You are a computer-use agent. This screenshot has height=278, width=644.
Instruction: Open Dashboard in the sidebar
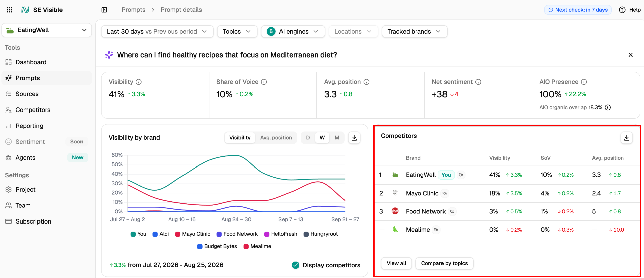[47, 62]
